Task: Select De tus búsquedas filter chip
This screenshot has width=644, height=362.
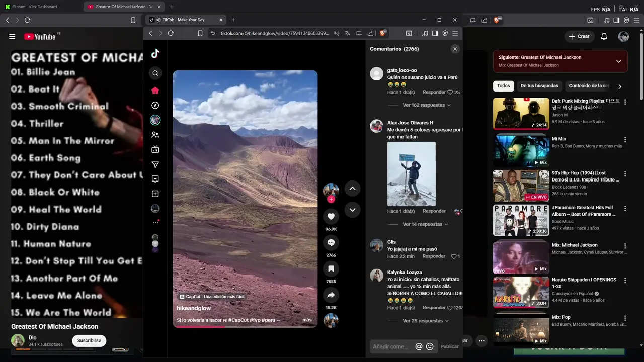Action: click(x=539, y=86)
